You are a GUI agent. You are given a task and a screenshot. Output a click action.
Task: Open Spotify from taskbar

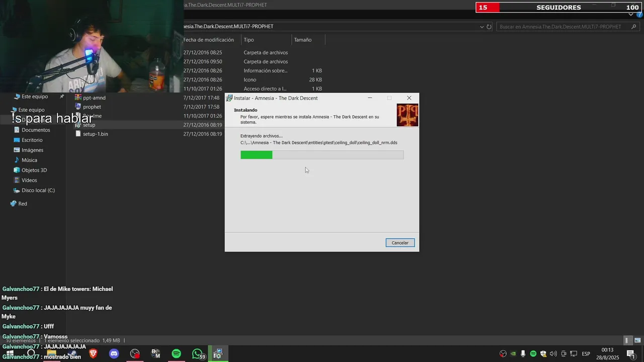click(x=176, y=354)
